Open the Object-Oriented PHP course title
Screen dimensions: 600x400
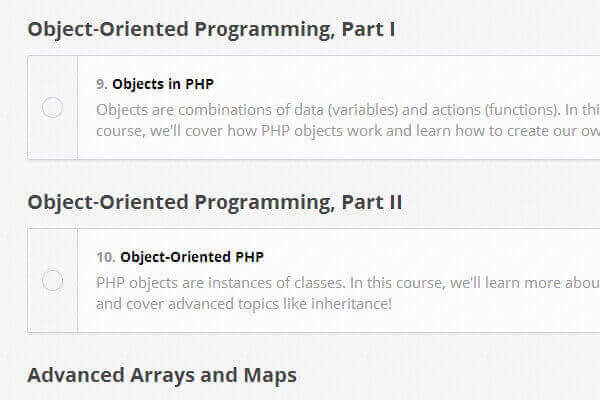coord(192,257)
